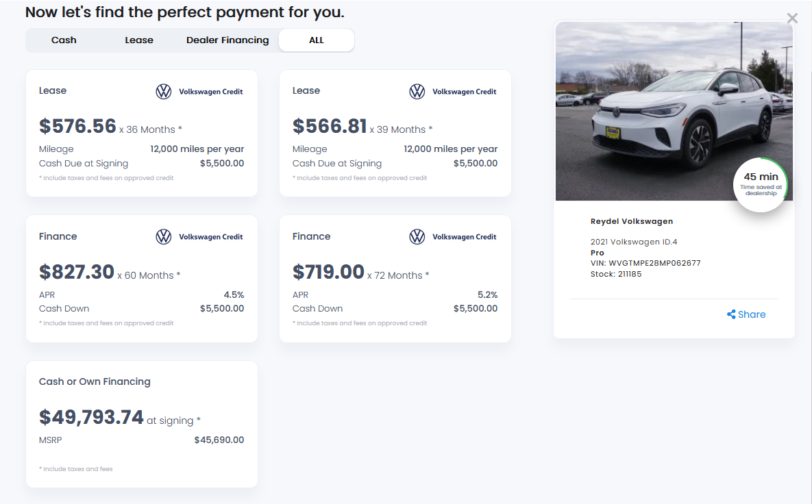Click the Reydel Volkswagen dealer name

(x=631, y=221)
